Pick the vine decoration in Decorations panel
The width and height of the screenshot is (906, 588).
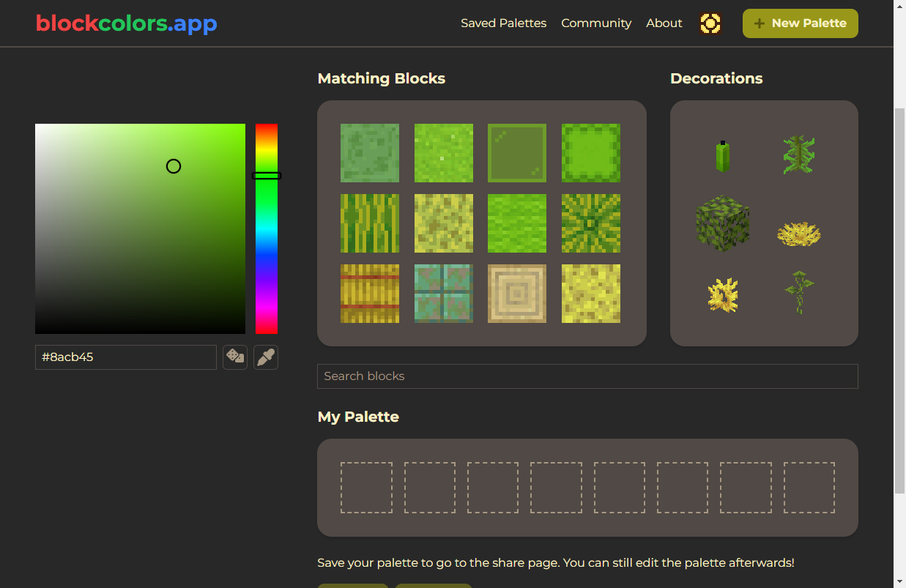pyautogui.click(x=799, y=154)
